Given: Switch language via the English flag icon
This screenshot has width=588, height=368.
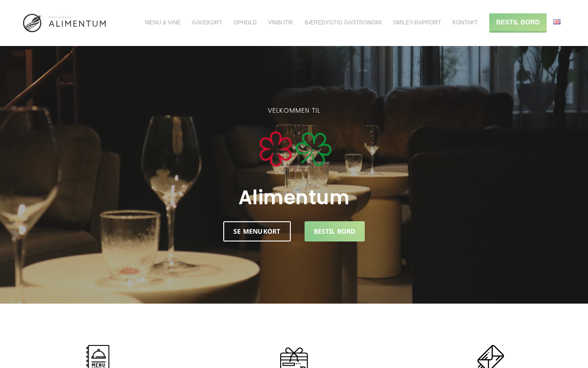Looking at the screenshot, I should [557, 22].
